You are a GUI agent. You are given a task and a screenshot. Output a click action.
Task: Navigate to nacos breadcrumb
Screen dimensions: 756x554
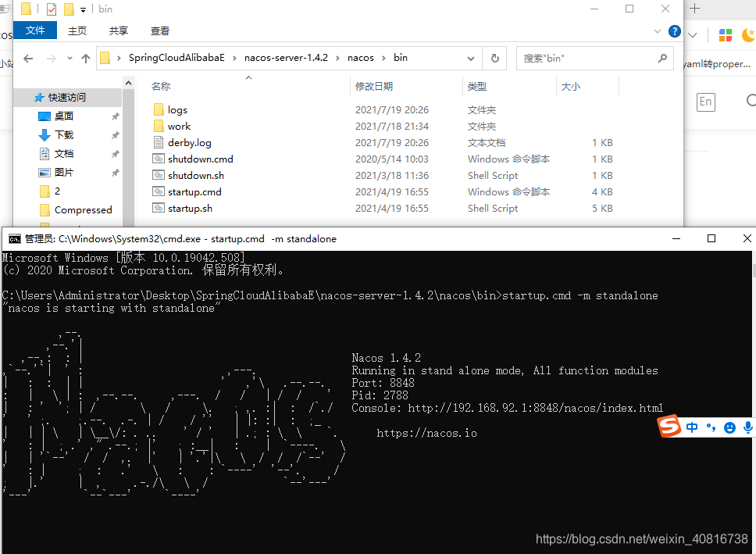coord(361,58)
